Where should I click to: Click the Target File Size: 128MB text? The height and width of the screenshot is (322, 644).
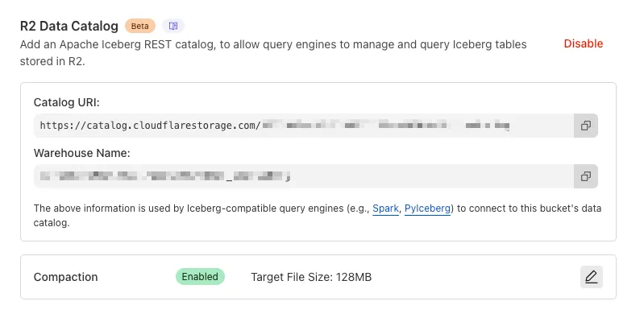(311, 277)
